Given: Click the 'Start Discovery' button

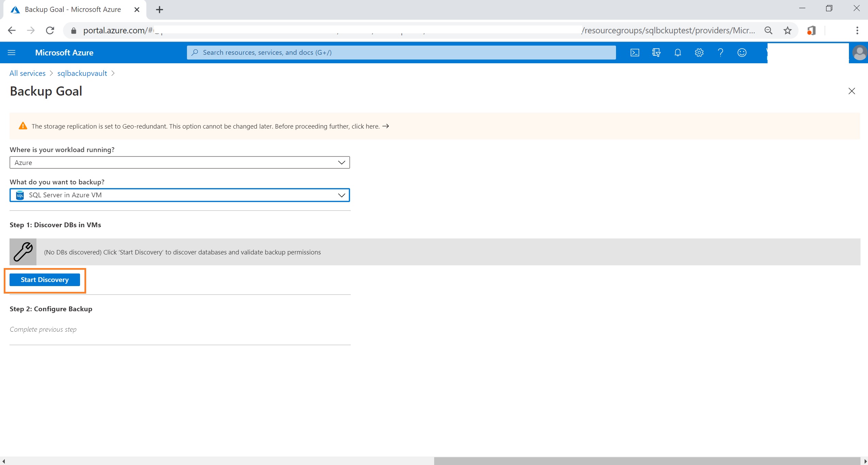Looking at the screenshot, I should (x=45, y=279).
